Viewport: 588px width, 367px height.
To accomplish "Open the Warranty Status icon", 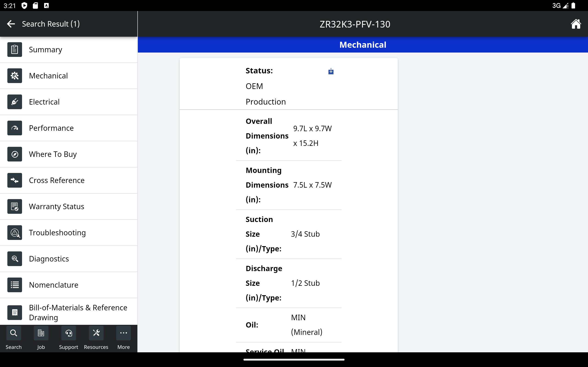I will pyautogui.click(x=14, y=207).
